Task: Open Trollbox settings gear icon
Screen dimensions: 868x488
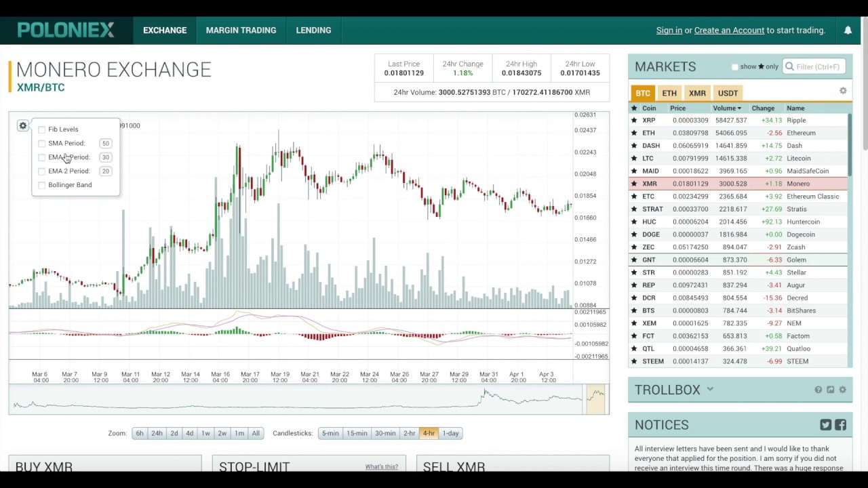Action: coord(842,390)
